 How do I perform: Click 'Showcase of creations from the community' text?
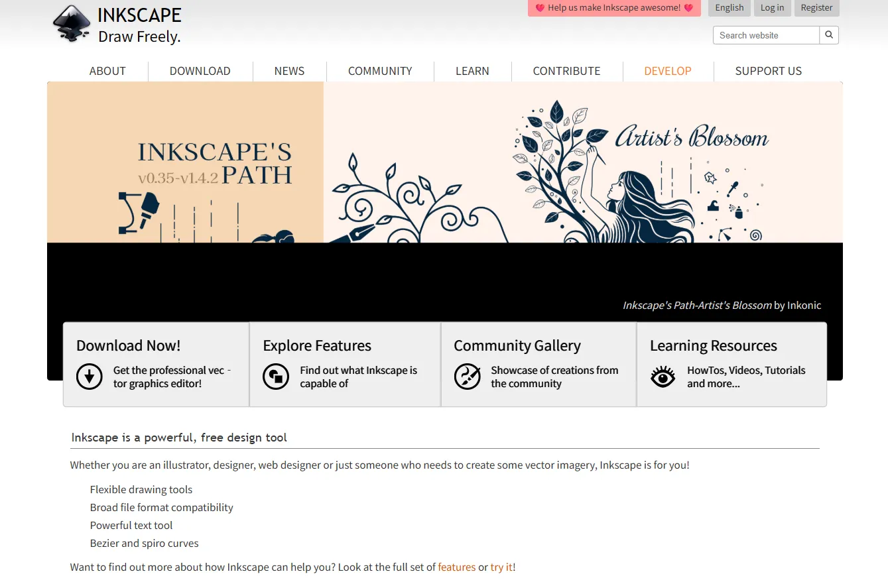[554, 377]
